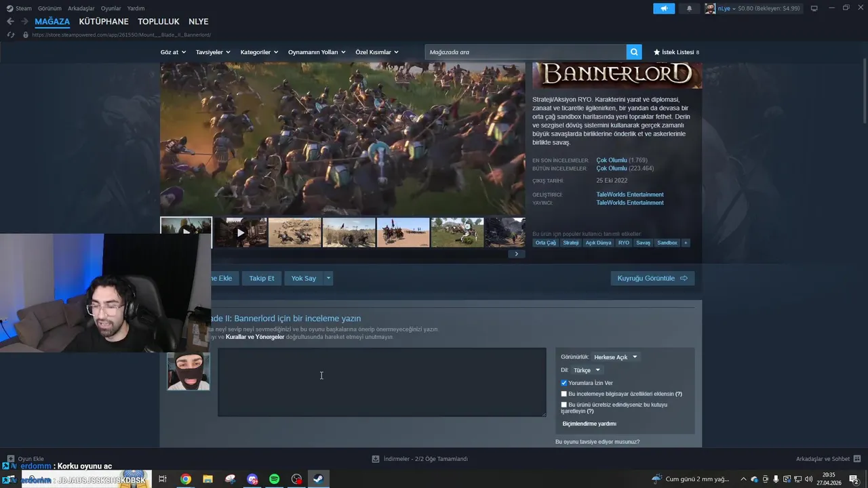Check bilgisayar özellikleri eklensin checkbox
The height and width of the screenshot is (488, 868).
point(564,394)
